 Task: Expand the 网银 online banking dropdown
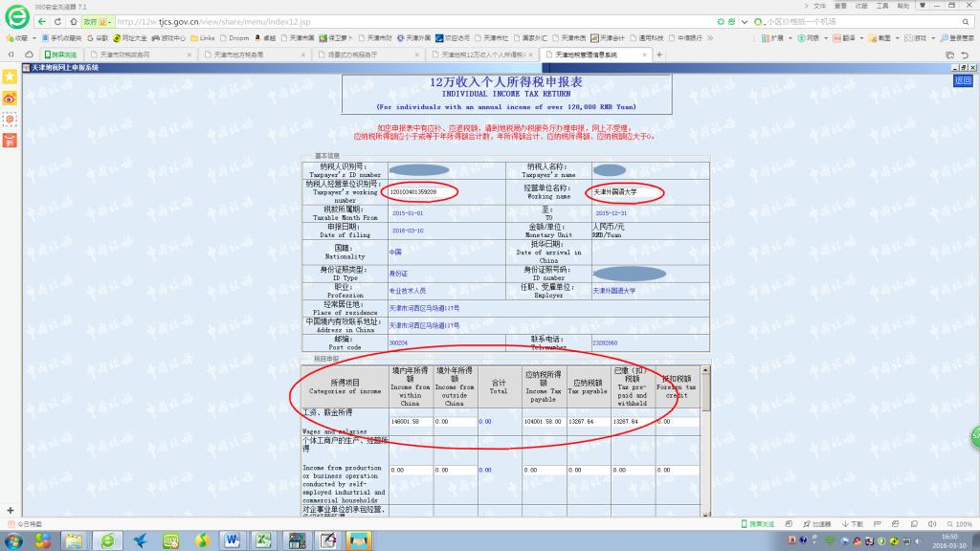[826, 38]
